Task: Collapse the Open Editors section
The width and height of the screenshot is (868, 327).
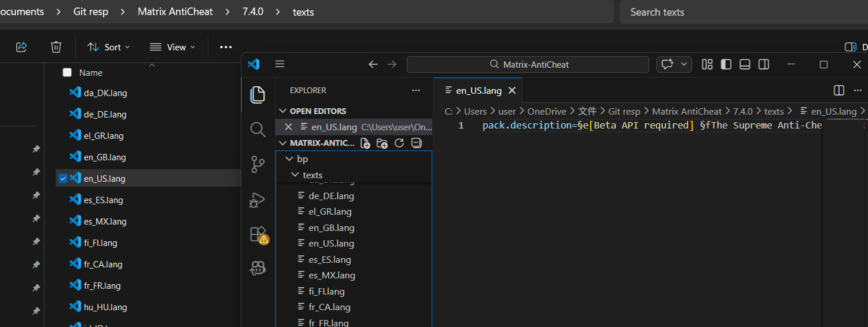Action: [x=283, y=111]
